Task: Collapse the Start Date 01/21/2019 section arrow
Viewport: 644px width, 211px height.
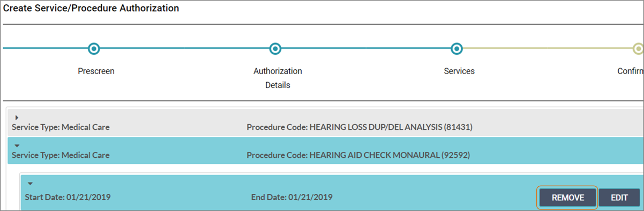Action: click(30, 184)
